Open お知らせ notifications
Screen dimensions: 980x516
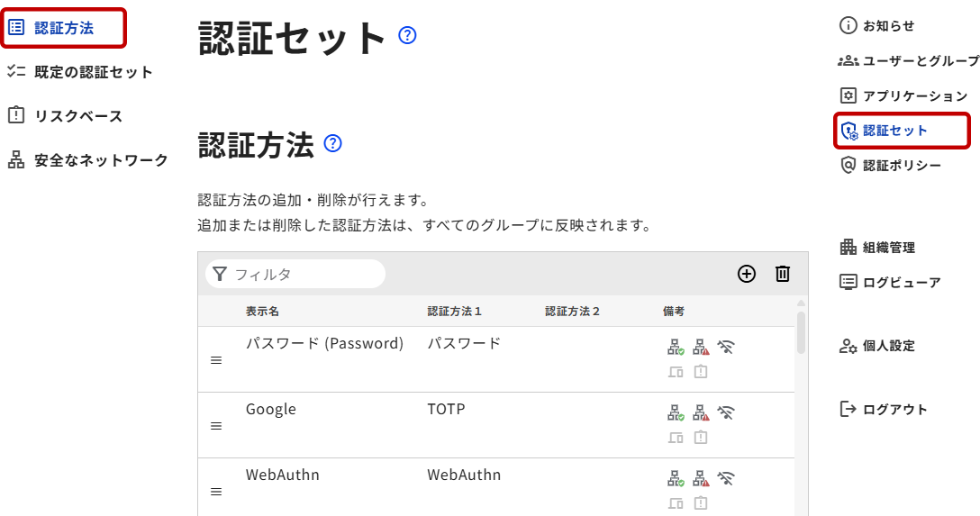887,26
